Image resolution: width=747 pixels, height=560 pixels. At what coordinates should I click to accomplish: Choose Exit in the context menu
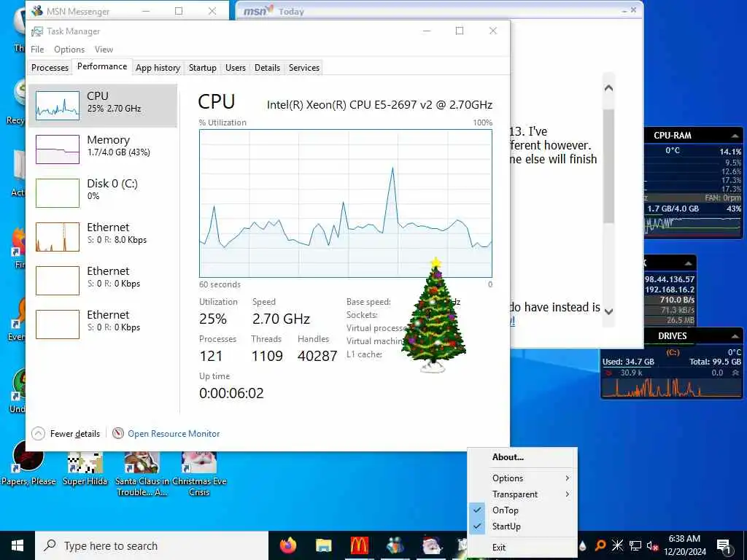tap(522, 547)
